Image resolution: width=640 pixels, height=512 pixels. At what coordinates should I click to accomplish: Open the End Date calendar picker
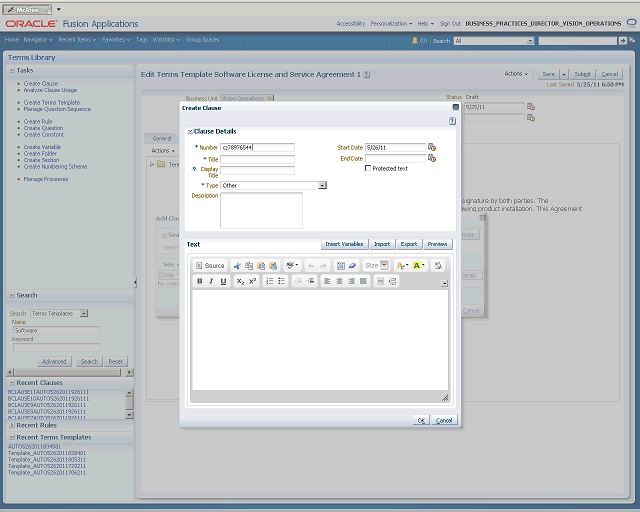432,158
